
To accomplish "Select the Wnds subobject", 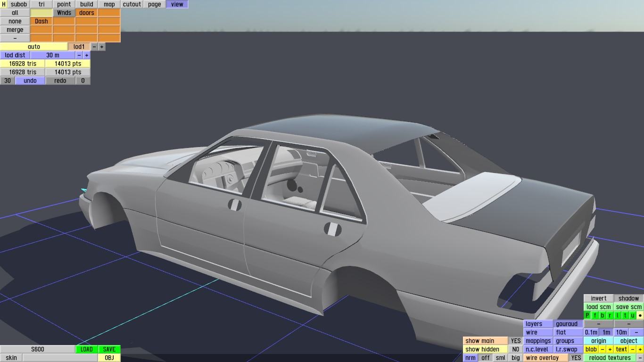I will pyautogui.click(x=64, y=13).
